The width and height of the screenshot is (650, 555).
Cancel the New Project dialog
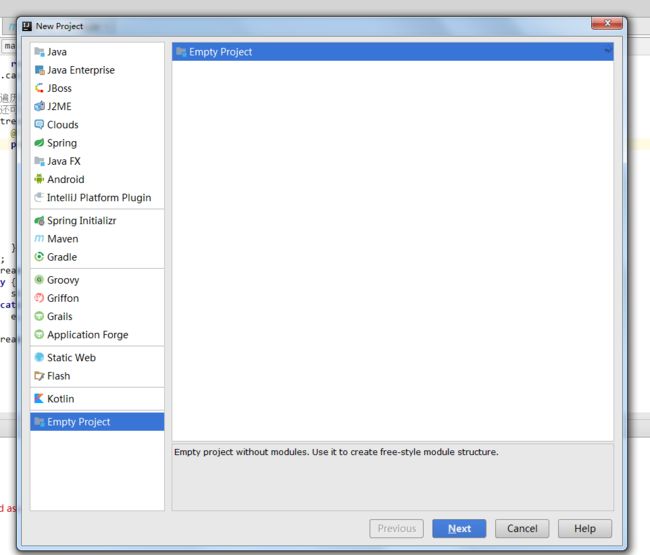click(522, 528)
